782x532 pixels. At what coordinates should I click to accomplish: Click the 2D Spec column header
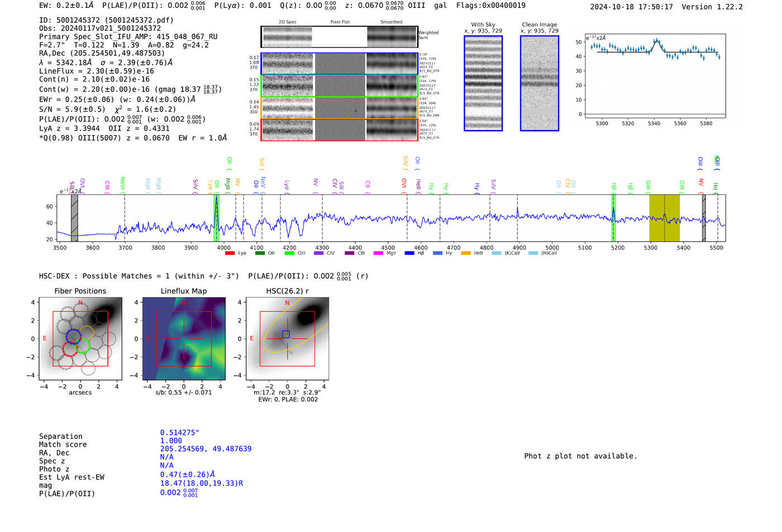pyautogui.click(x=288, y=22)
